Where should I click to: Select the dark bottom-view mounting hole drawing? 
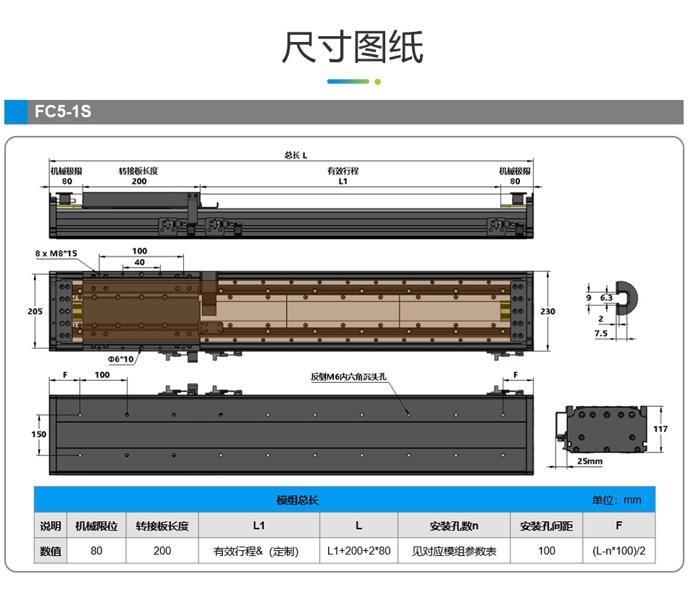[x=291, y=435]
